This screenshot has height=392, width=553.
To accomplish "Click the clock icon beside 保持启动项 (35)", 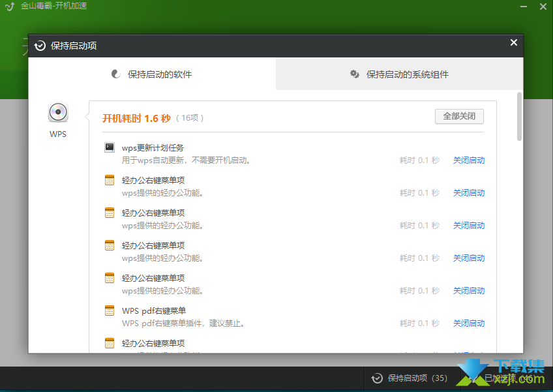I will point(377,378).
